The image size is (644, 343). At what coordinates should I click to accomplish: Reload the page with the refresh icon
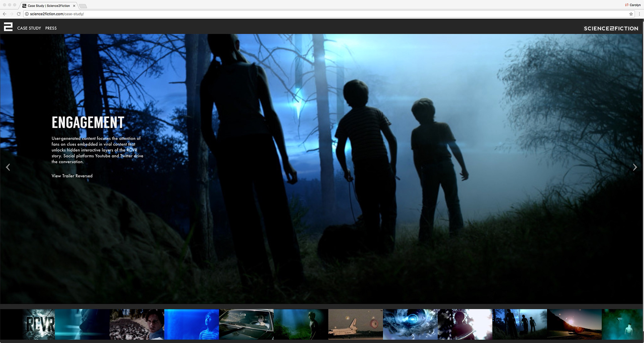click(x=19, y=14)
